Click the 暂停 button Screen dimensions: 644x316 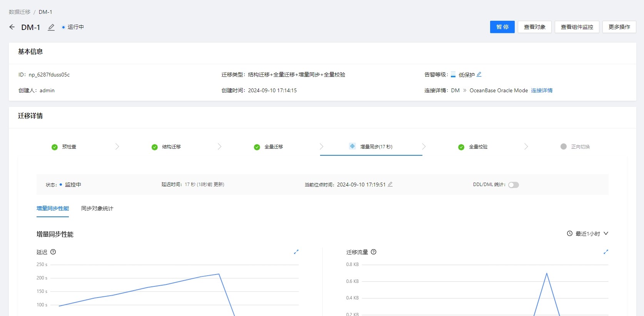point(502,27)
